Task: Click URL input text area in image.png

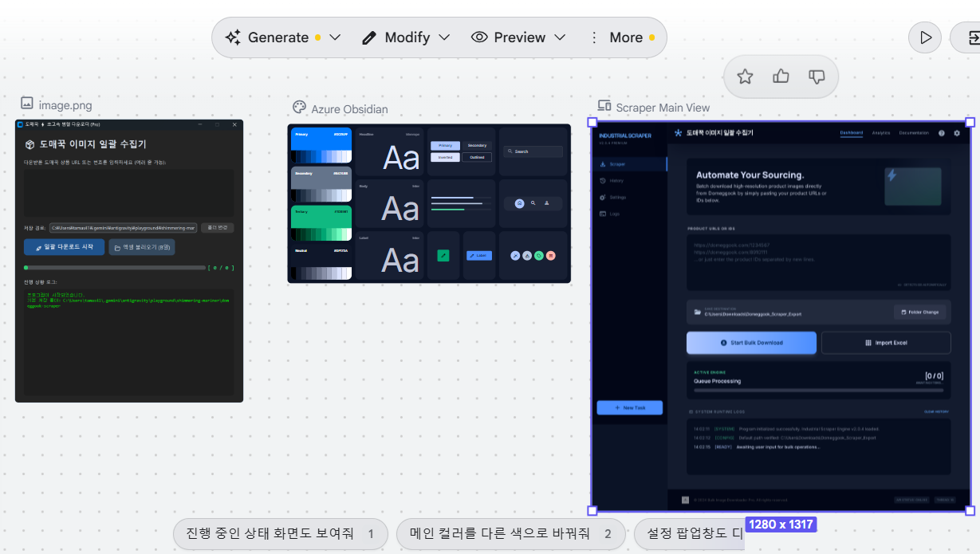Action: (x=128, y=192)
